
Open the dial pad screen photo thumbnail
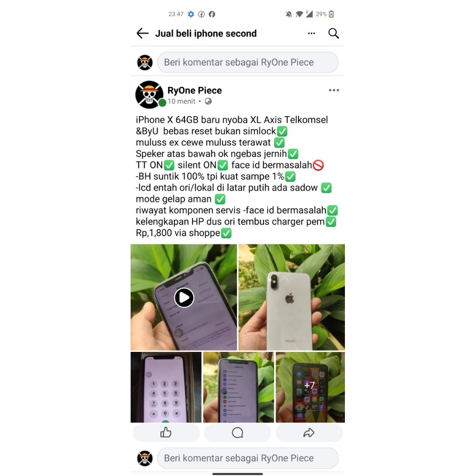point(166,386)
